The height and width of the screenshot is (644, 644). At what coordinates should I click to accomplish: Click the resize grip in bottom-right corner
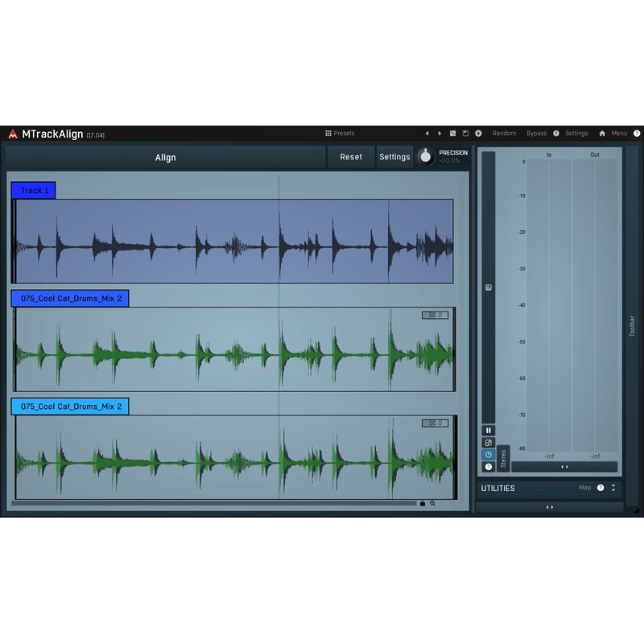pyautogui.click(x=636, y=510)
